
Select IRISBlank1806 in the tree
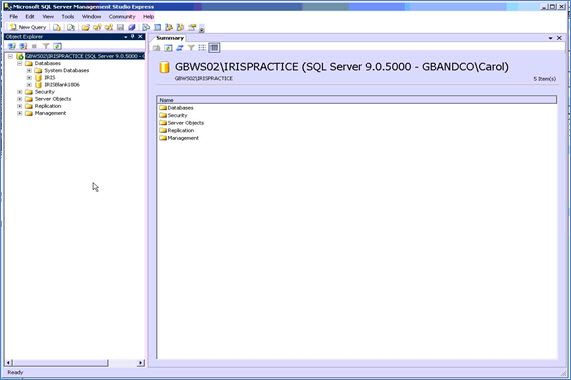tap(62, 85)
